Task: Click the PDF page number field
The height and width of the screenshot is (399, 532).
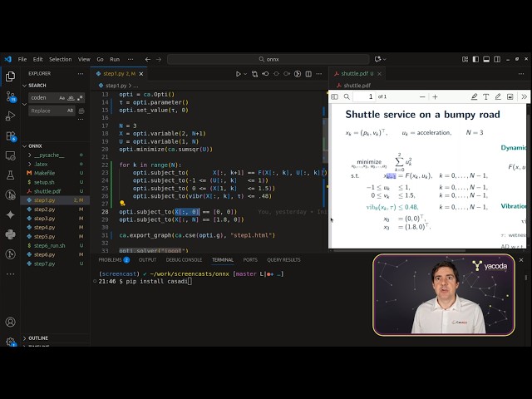Action: [365, 96]
